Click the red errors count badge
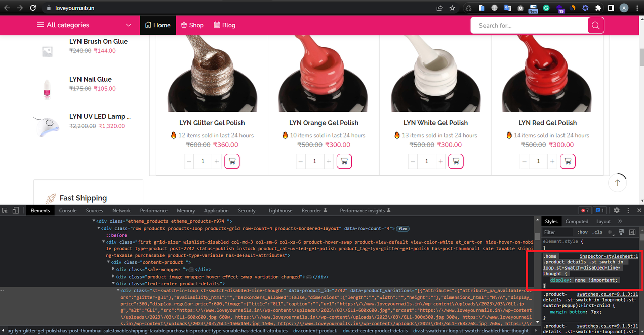The width and height of the screenshot is (644, 335). 585,210
